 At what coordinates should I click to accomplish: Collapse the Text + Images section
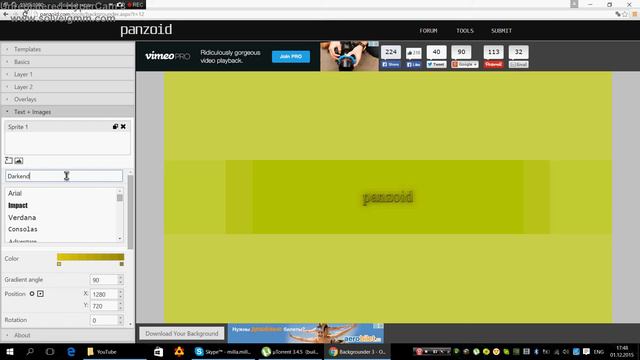(x=67, y=112)
